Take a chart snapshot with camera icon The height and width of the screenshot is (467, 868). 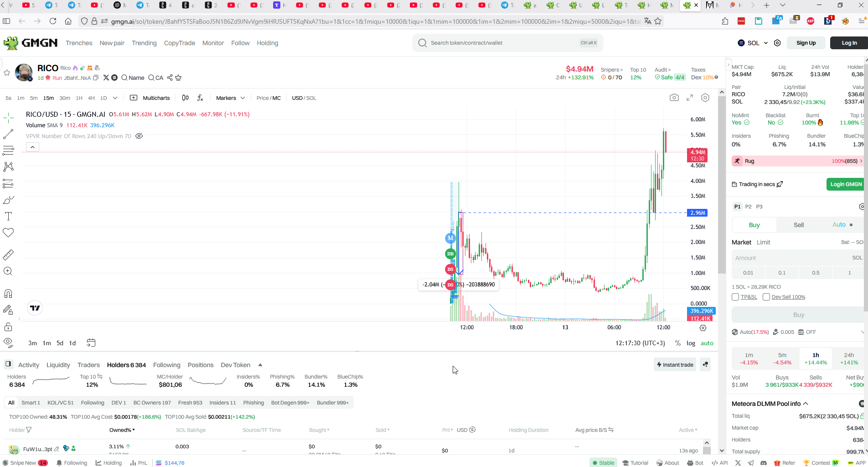[x=674, y=98]
